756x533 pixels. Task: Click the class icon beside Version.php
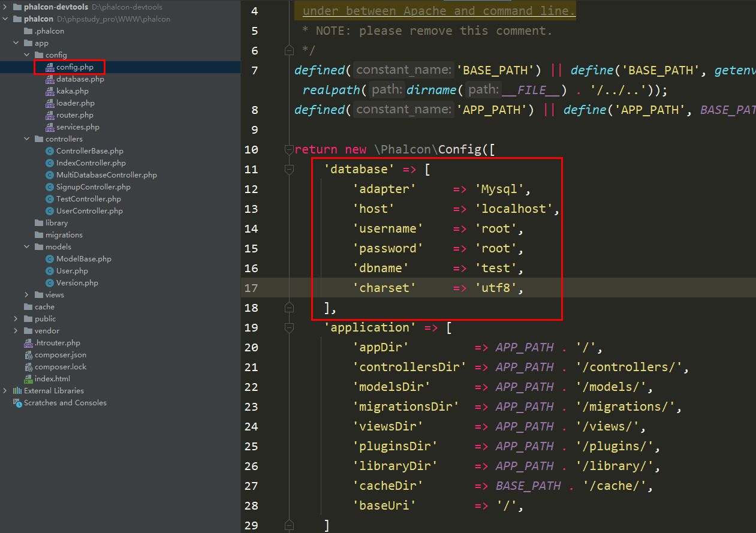[50, 283]
